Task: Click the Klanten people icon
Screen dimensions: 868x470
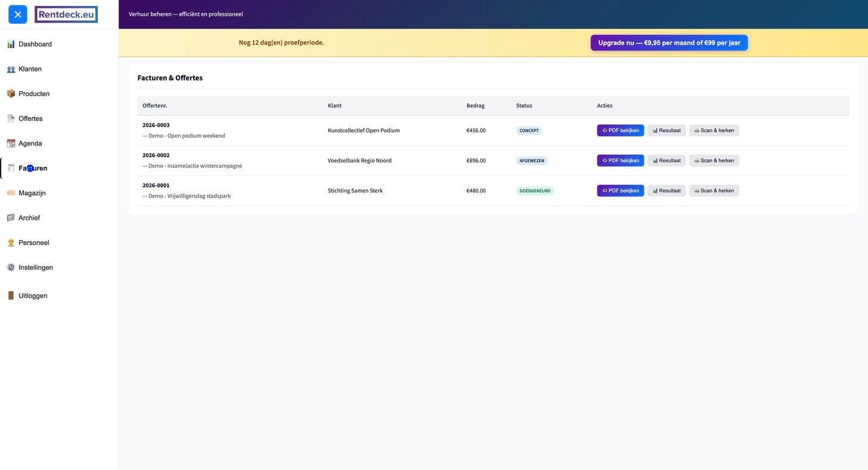Action: pos(11,69)
